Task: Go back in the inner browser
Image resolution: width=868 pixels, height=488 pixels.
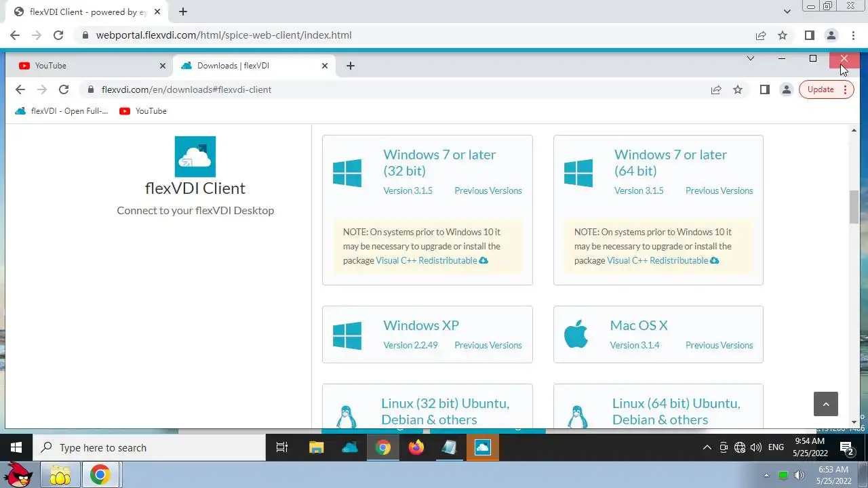Action: point(20,89)
